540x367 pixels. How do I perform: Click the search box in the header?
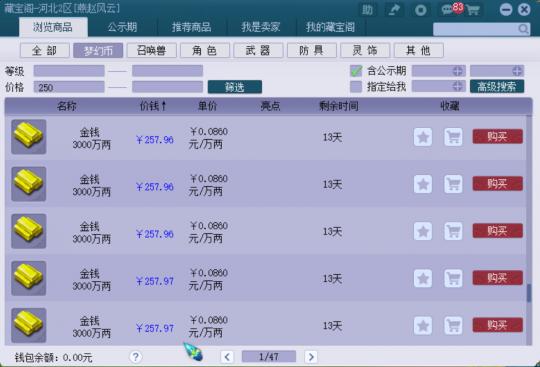pos(481,29)
